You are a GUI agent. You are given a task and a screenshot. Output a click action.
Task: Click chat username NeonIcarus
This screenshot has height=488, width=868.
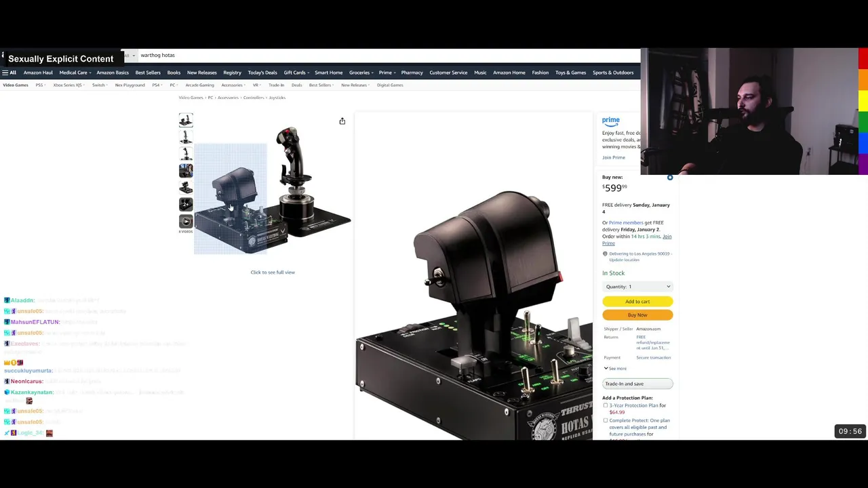tap(27, 382)
